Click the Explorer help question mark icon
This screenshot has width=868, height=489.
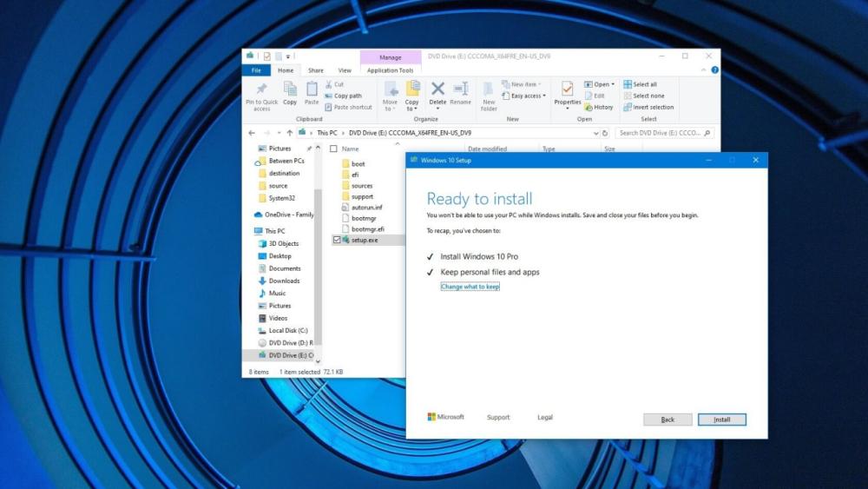[714, 69]
